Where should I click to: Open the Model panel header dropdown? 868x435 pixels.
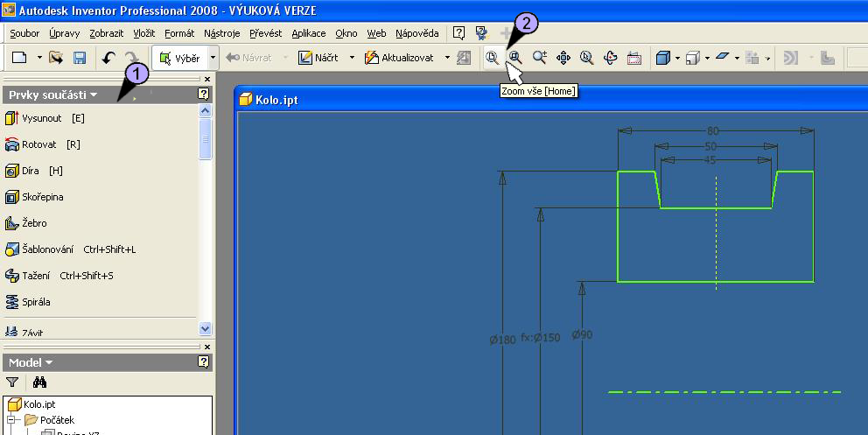point(49,362)
